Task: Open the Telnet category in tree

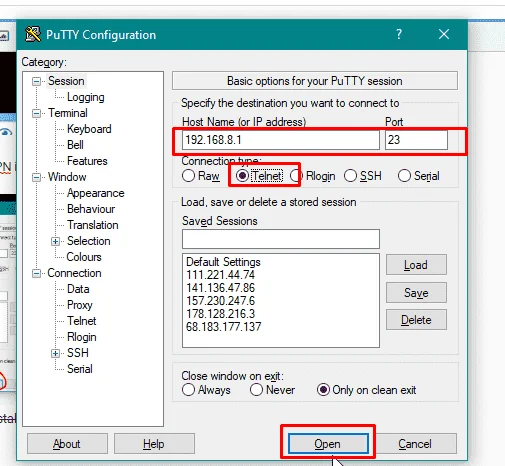Action: 81,321
